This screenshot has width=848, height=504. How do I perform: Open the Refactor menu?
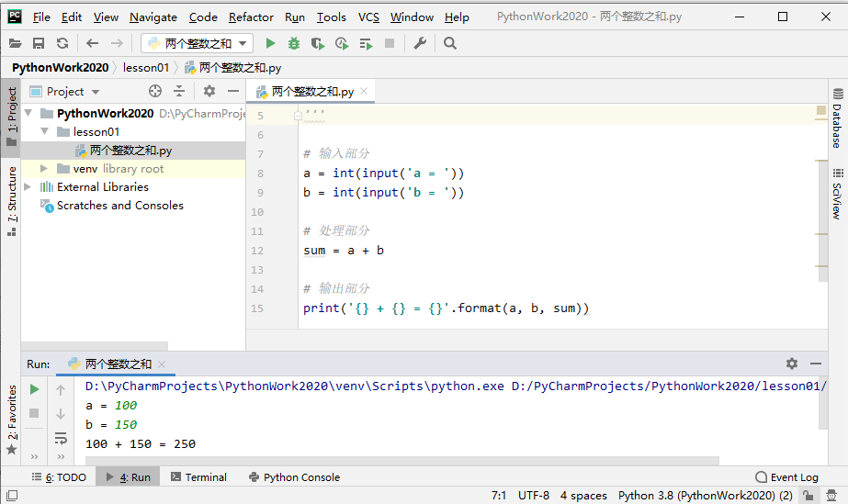(251, 17)
